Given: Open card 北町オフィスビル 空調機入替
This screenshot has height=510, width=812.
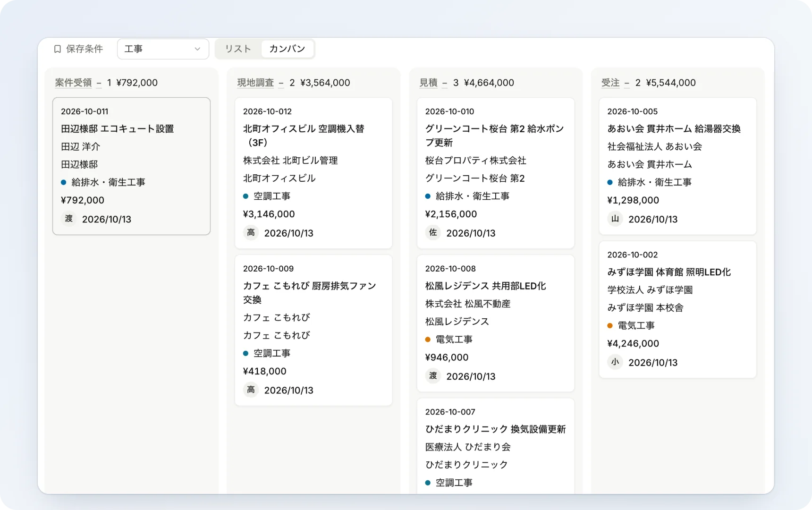Looking at the screenshot, I should (x=313, y=173).
